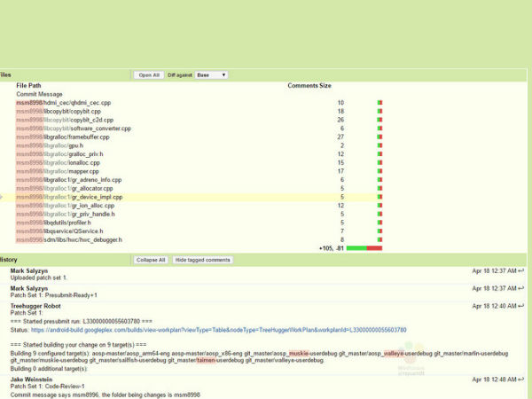Screen dimensions: 532x399
Task: Click reply arrow on Mark Salyzyn's first comment
Action: click(521, 270)
